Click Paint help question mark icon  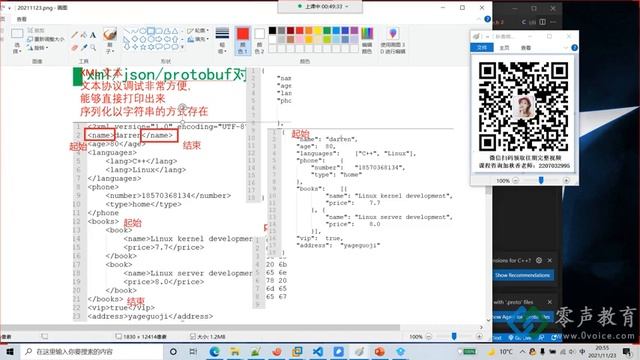point(487,19)
